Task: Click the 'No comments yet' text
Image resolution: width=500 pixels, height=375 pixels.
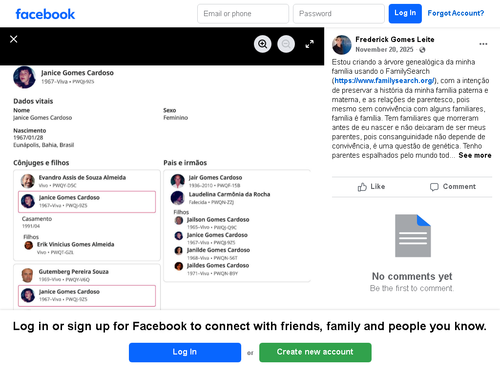Action: [x=412, y=276]
